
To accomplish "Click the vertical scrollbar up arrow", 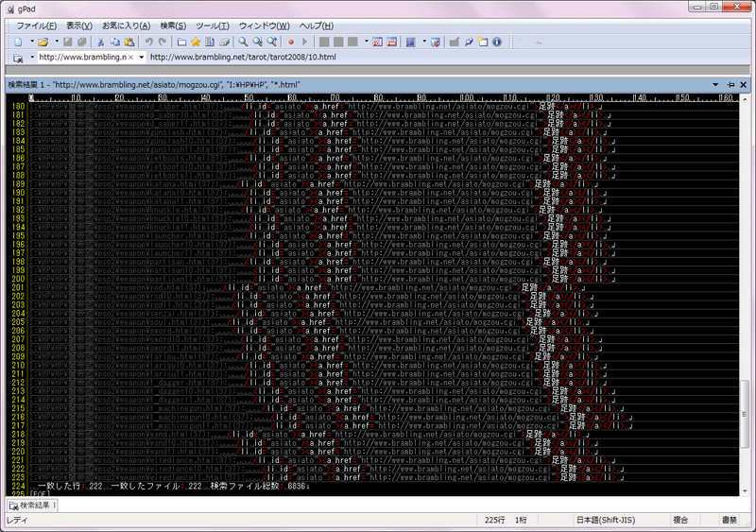I will click(x=745, y=99).
